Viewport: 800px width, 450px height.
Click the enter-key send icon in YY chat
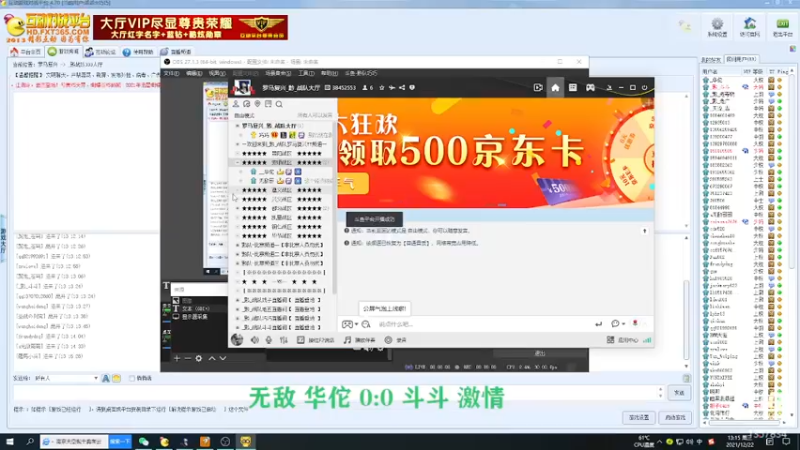[x=598, y=324]
